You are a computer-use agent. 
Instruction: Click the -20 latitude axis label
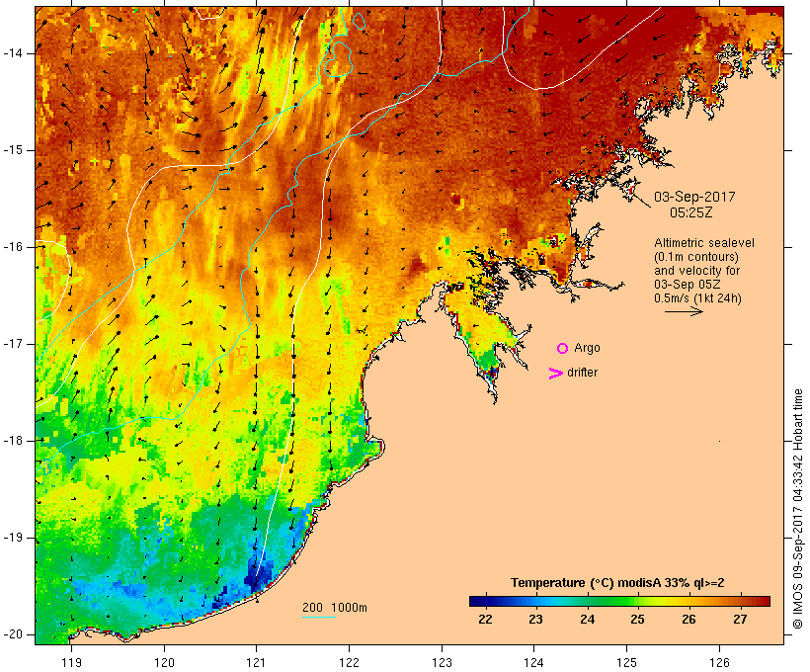pos(13,634)
